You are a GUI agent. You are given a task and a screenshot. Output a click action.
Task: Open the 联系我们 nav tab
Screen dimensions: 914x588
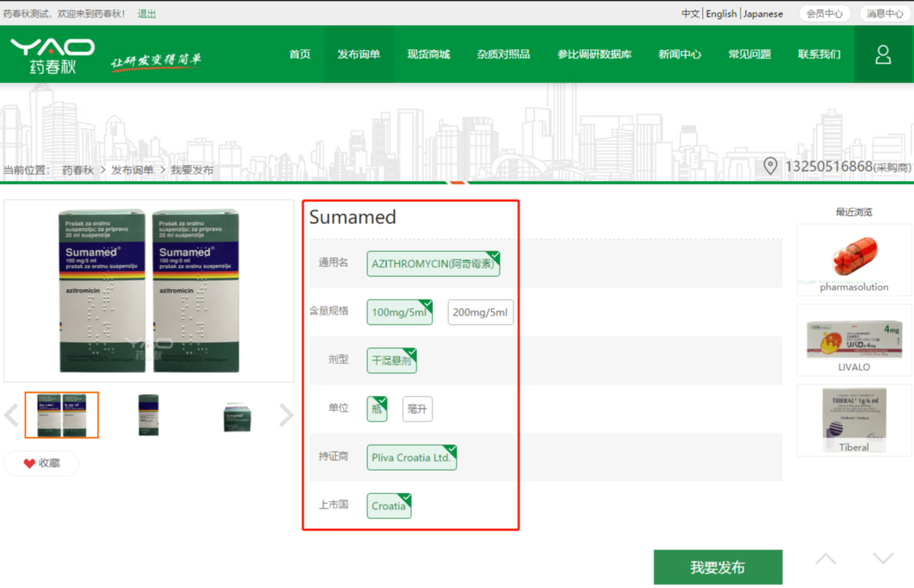[819, 54]
